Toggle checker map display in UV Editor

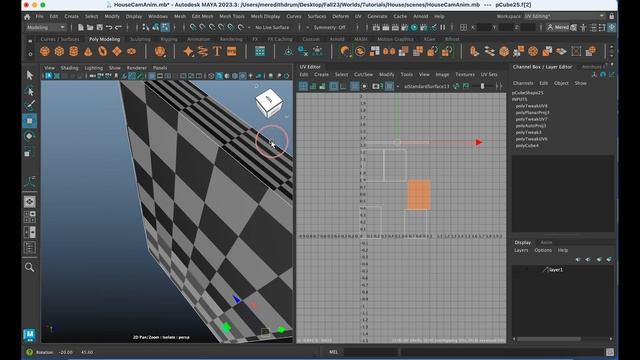pos(389,86)
